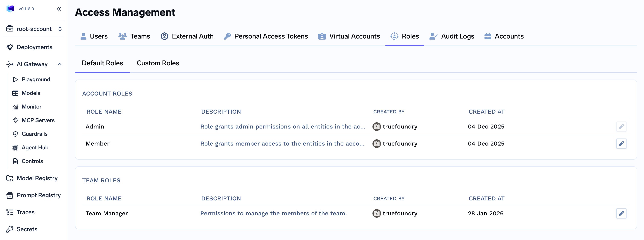The width and height of the screenshot is (644, 240).
Task: Edit the Member role pencil icon
Action: tap(621, 144)
